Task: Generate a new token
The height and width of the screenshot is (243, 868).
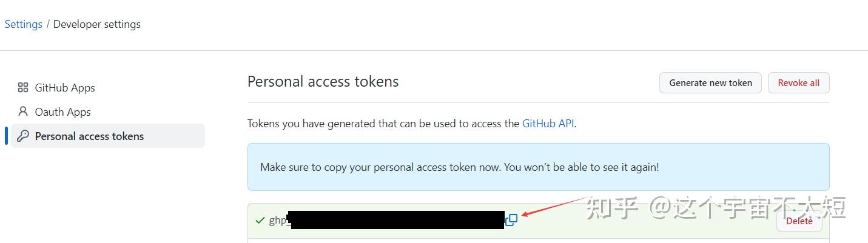Action: (710, 83)
